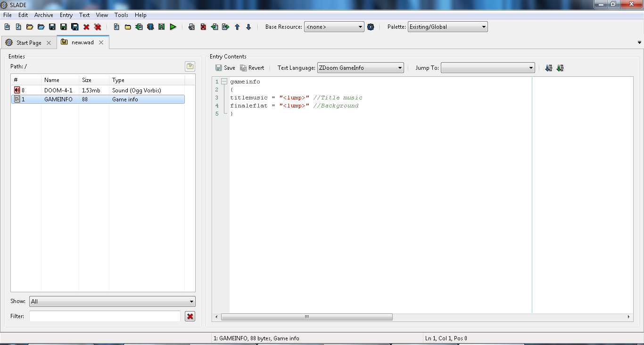Save all archives with black floppy icon
This screenshot has height=345, width=644.
coord(75,27)
